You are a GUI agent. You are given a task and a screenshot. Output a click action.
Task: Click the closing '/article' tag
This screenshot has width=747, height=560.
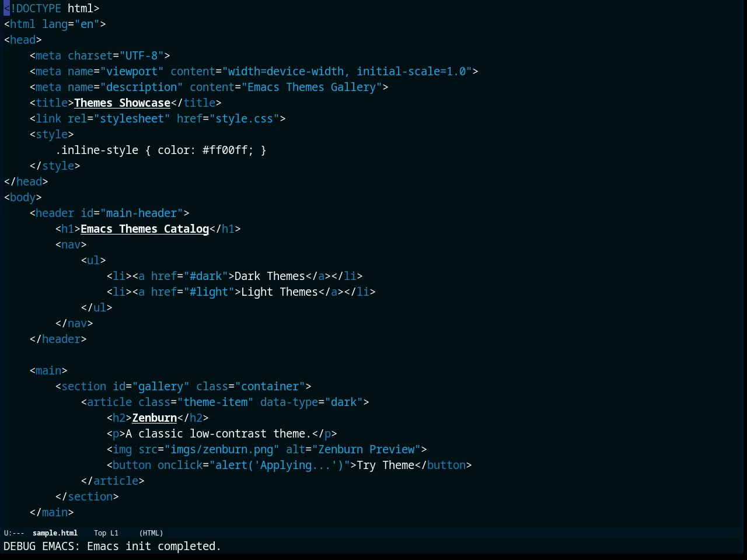(x=113, y=481)
